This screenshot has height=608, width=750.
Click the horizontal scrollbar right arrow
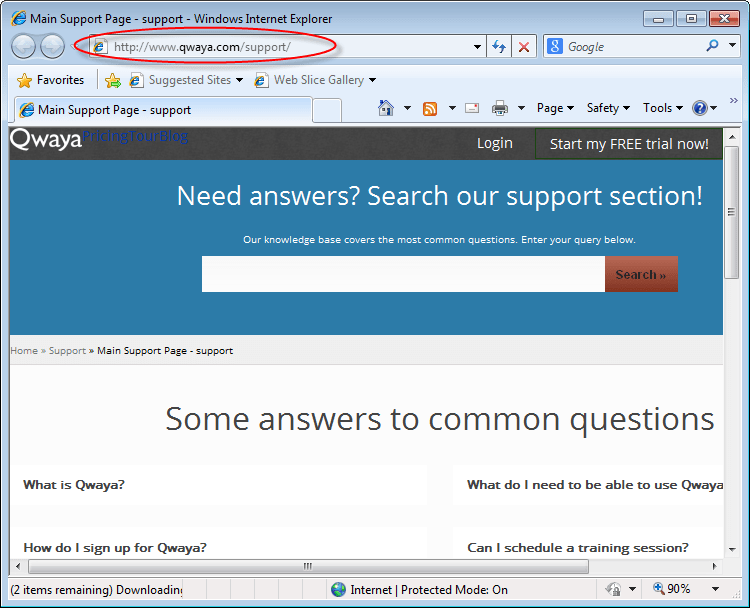click(x=714, y=566)
